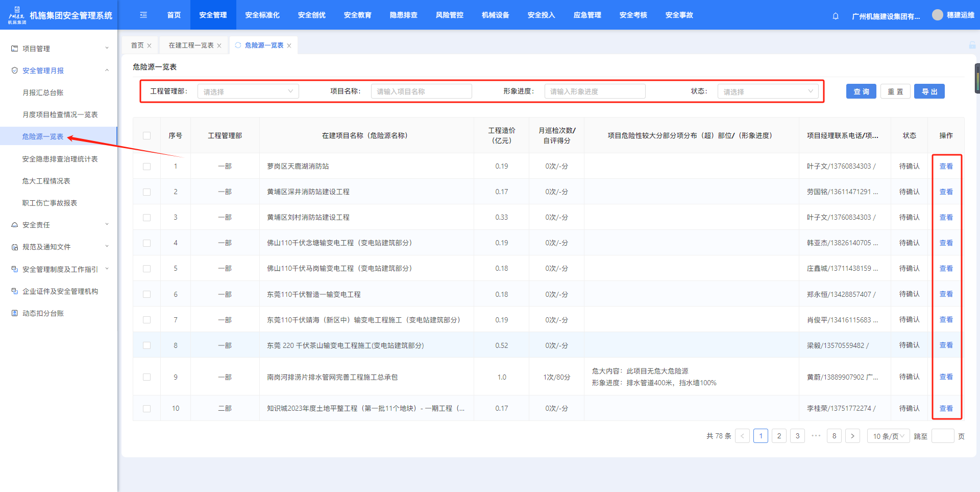Click 查看 link for row 10

click(946, 408)
